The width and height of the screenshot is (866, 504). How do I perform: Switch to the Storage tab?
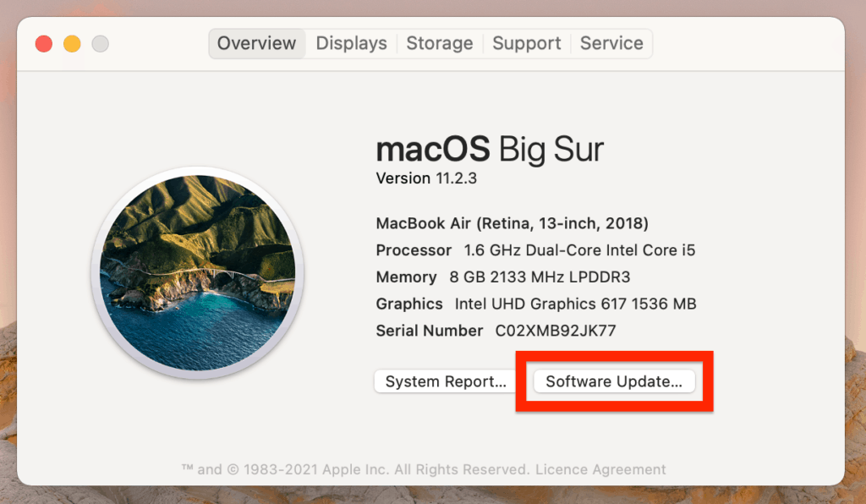[440, 43]
